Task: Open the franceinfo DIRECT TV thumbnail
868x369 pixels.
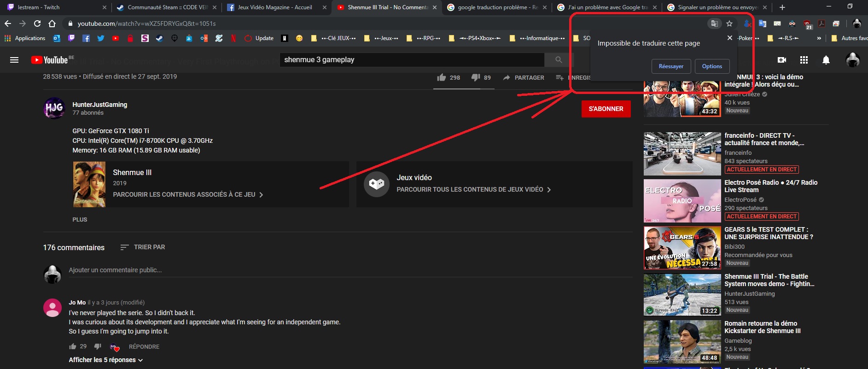Action: click(x=682, y=154)
